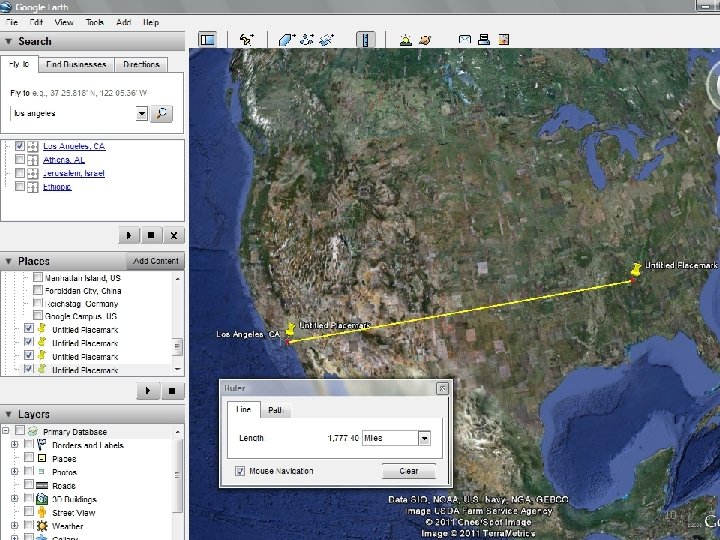Open the Athens, AL link
This screenshot has width=720, height=540.
64,160
